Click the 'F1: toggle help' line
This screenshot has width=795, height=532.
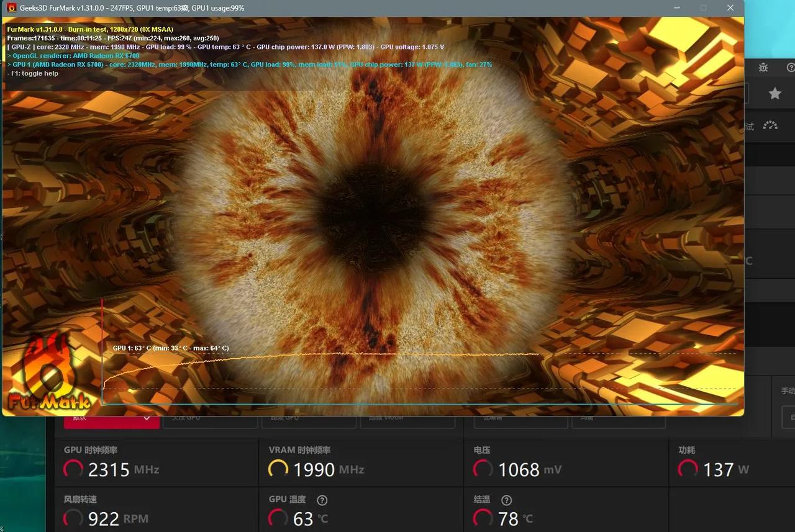pos(32,73)
